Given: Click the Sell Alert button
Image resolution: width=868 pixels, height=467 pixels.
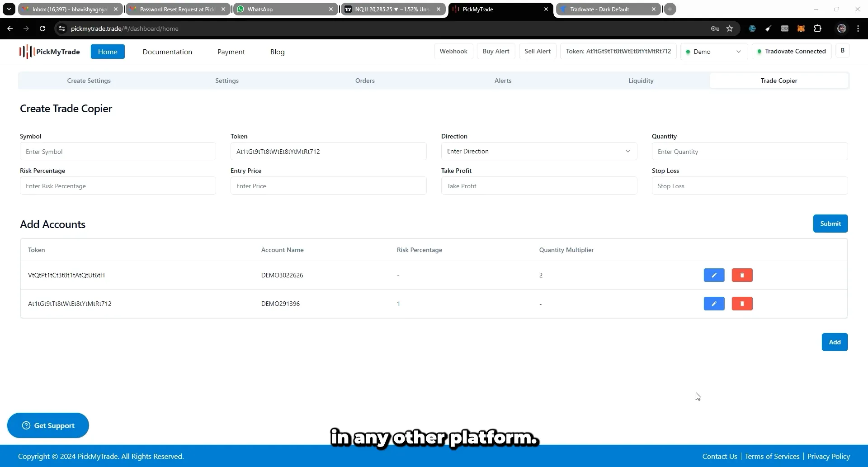Looking at the screenshot, I should coord(538,51).
